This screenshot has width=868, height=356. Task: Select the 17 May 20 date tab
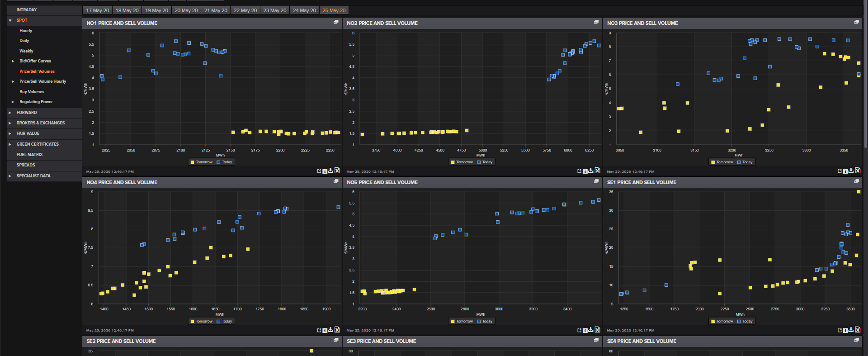97,10
